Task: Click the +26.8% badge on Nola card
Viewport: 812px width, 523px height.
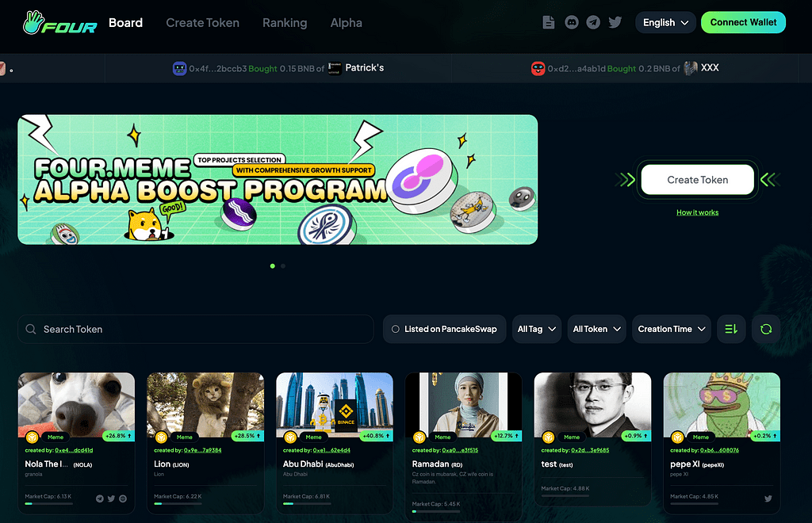Action: coord(119,436)
